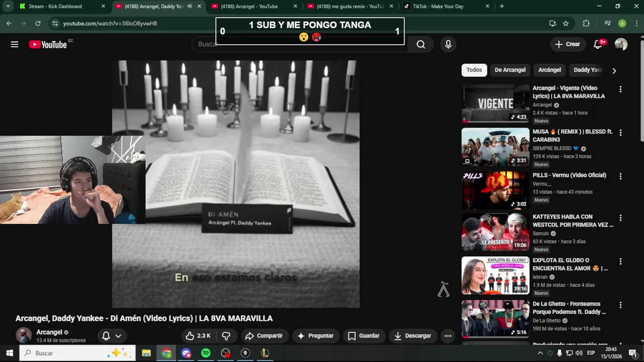
Task: Switch to me gusta remix tab
Action: [x=350, y=7]
